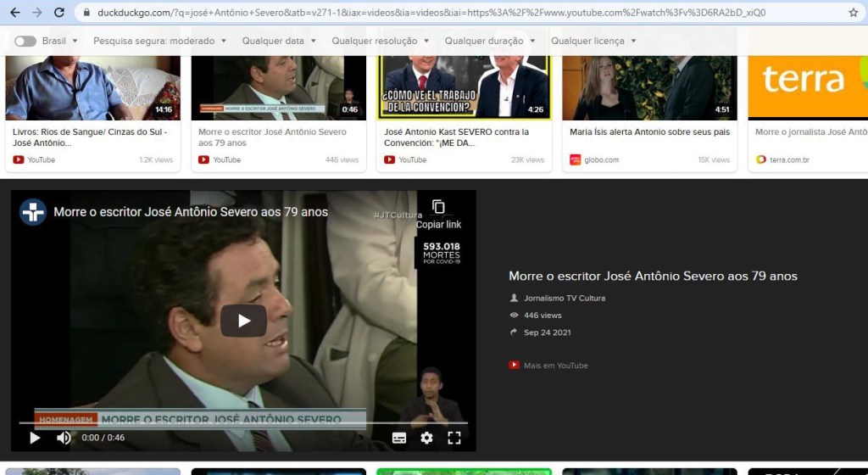Bookmark this page with the star icon

coord(853,13)
